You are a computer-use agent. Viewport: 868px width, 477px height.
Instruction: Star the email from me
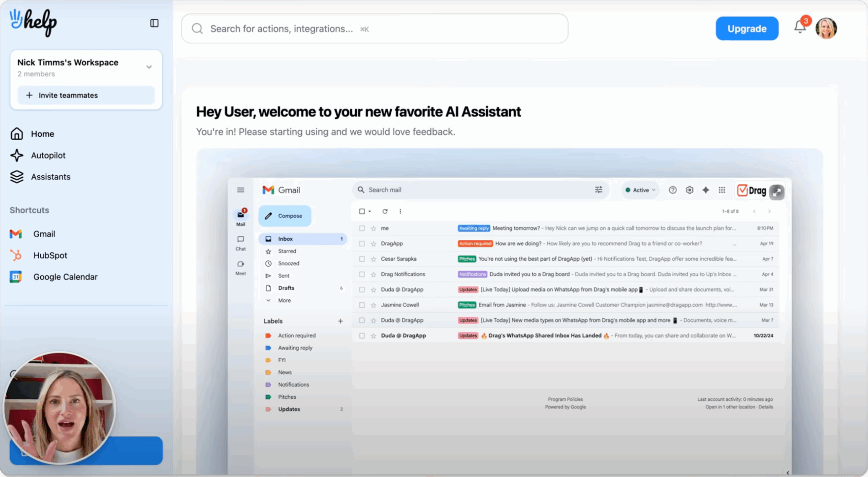pyautogui.click(x=373, y=228)
